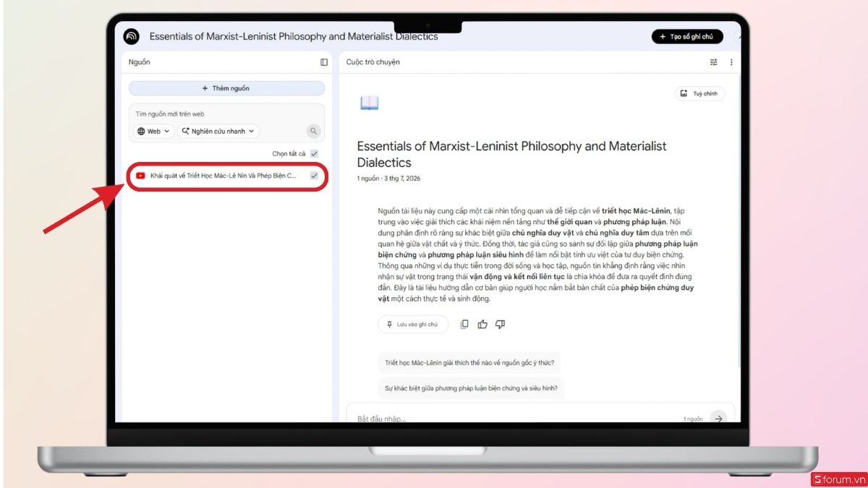The width and height of the screenshot is (868, 488).
Task: Give the summary a thumbs up
Action: [x=482, y=325]
